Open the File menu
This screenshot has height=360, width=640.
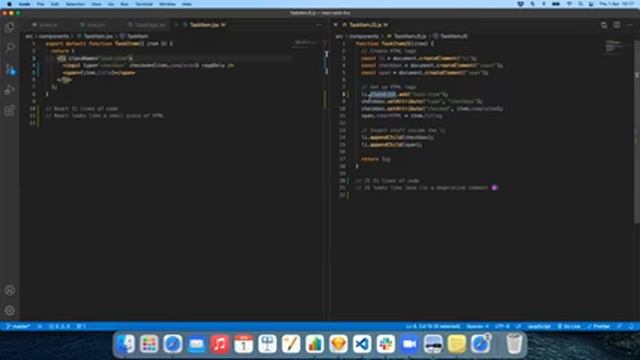tap(40, 4)
